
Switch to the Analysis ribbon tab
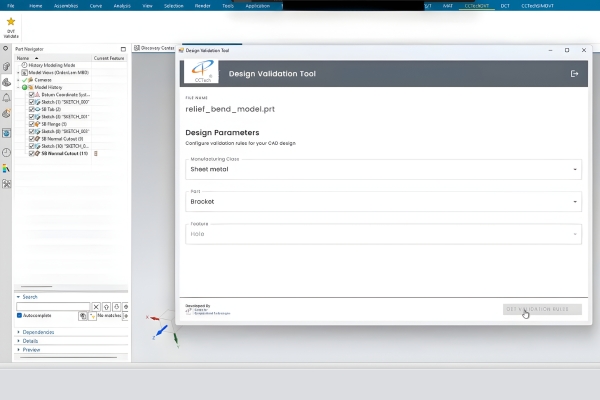click(x=122, y=6)
